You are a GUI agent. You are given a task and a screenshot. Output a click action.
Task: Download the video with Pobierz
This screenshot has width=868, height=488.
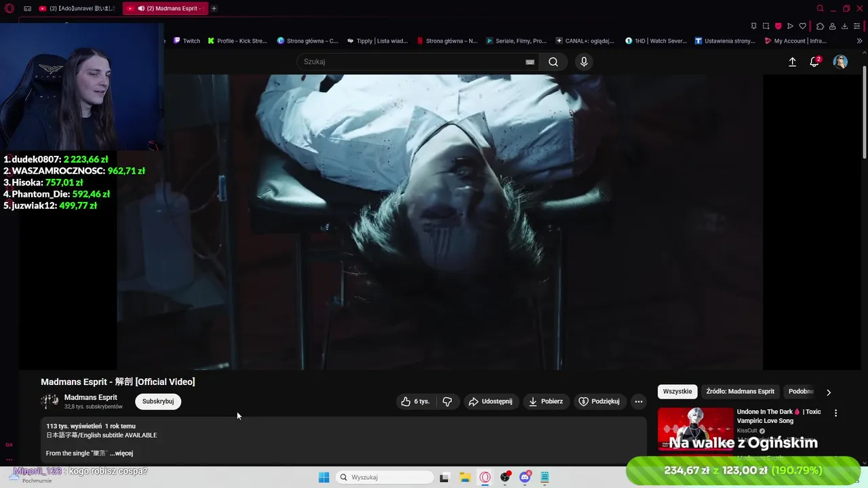point(546,401)
